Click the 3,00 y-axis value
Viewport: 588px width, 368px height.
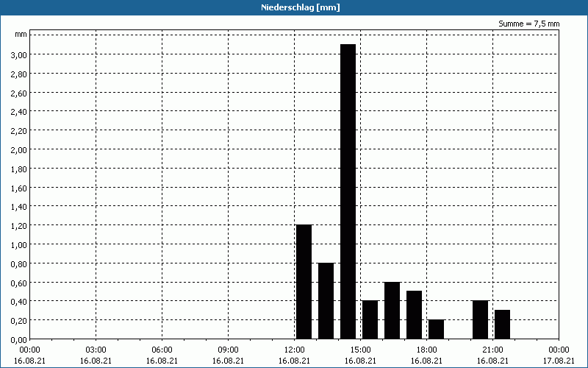point(19,54)
